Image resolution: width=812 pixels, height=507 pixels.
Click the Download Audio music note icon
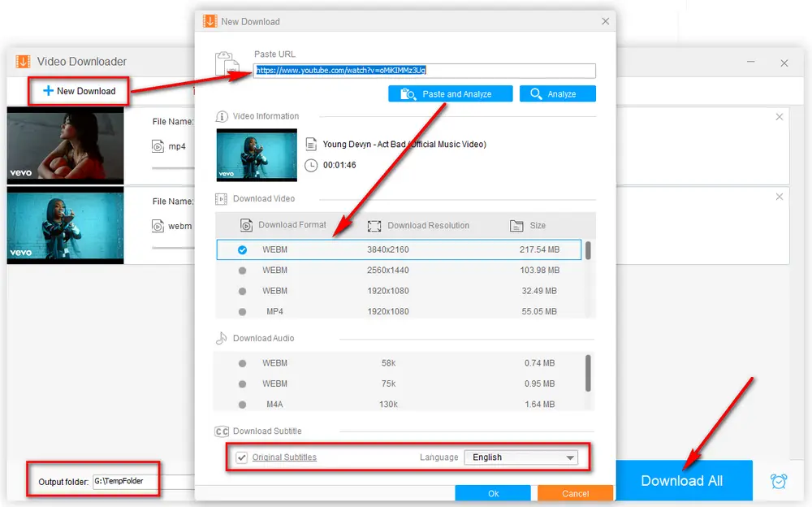click(221, 338)
